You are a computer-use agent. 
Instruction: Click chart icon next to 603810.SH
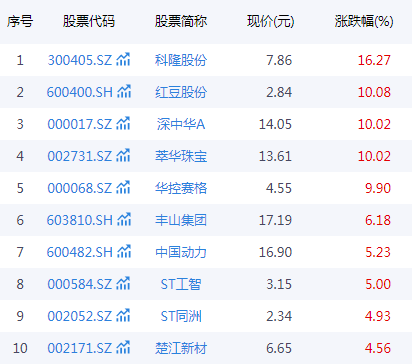pyautogui.click(x=124, y=220)
